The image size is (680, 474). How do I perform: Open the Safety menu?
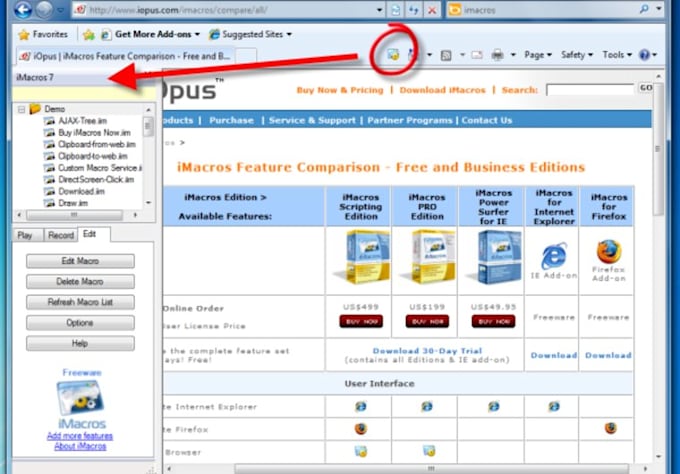pos(576,55)
